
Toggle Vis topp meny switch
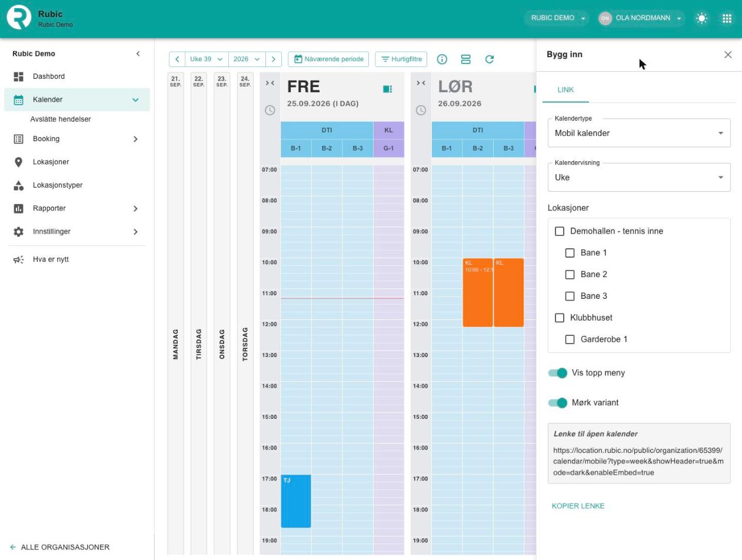[558, 373]
